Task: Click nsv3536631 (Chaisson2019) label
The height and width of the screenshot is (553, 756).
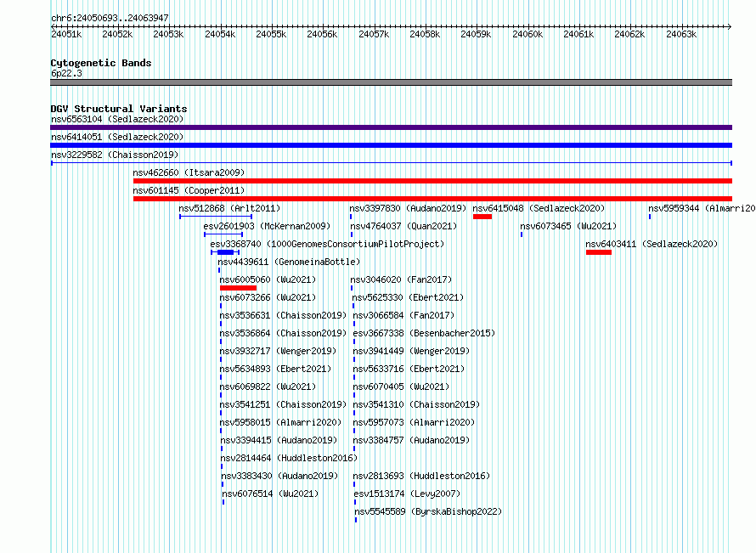Action: (x=283, y=315)
